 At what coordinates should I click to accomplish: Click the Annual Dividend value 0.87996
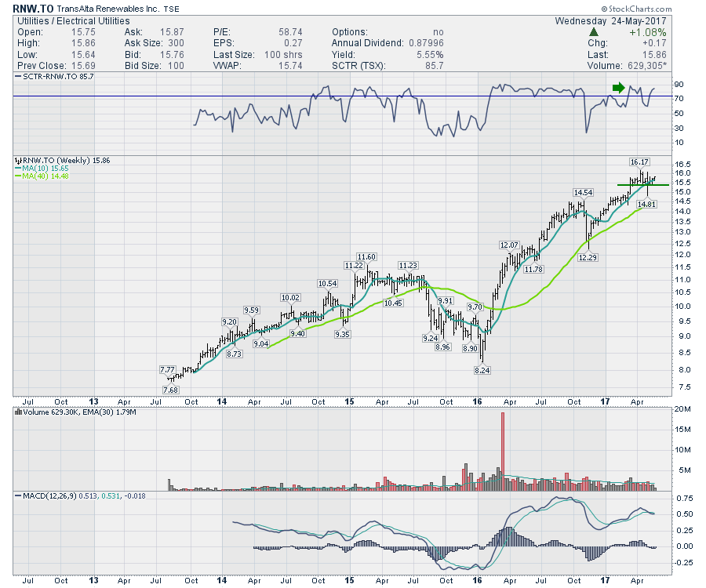click(x=426, y=43)
